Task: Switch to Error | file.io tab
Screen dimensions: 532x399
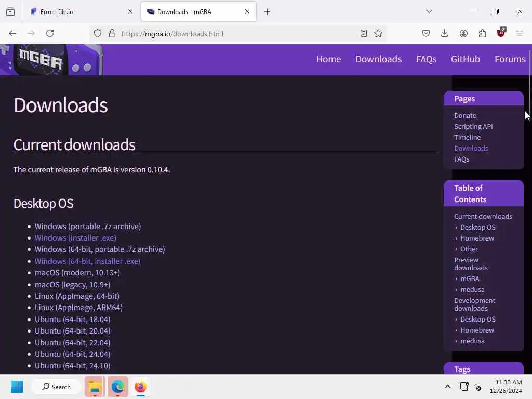Action: [81, 11]
